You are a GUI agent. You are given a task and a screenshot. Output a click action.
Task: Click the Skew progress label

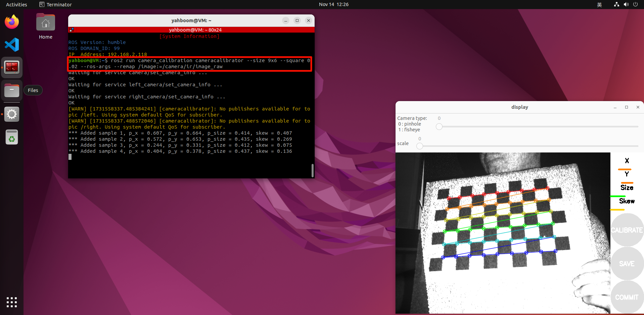click(x=627, y=201)
